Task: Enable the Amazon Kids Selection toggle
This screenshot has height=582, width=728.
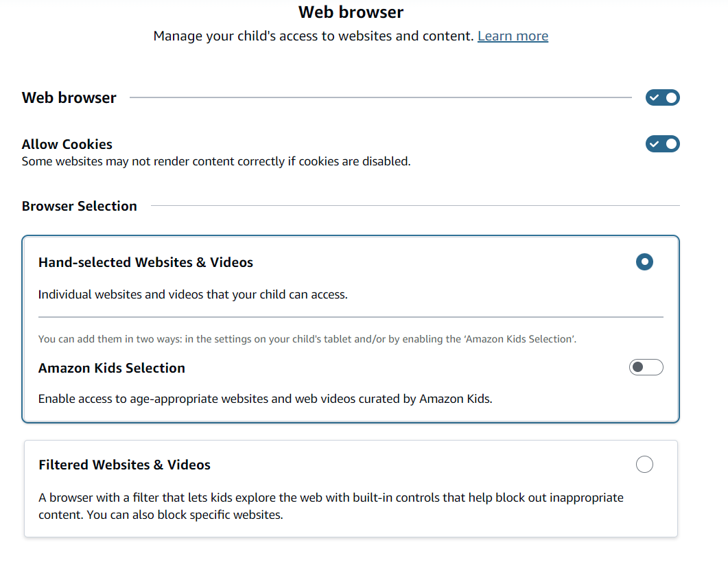Action: (x=646, y=367)
